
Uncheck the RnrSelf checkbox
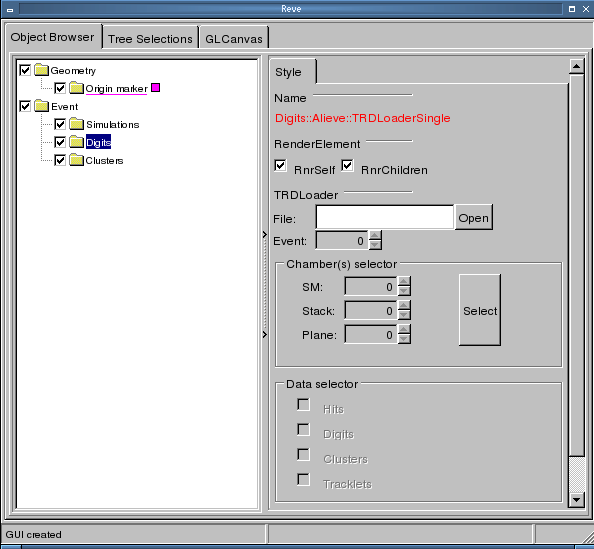click(280, 166)
